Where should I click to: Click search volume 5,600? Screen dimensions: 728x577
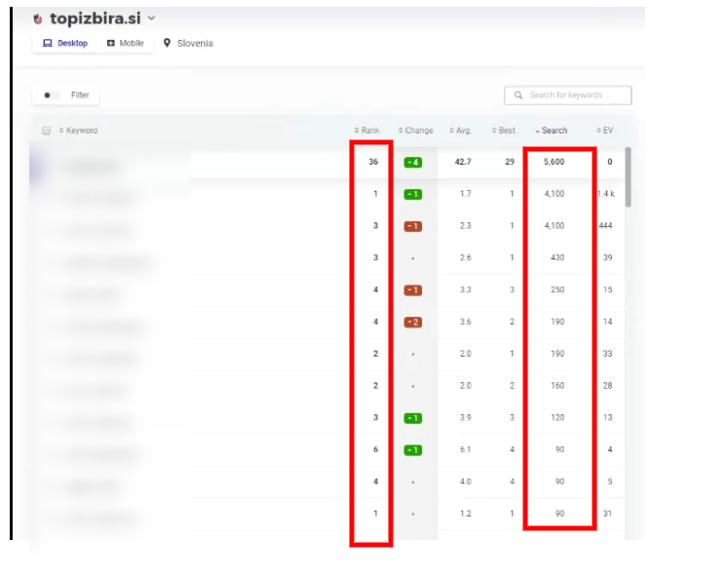554,162
